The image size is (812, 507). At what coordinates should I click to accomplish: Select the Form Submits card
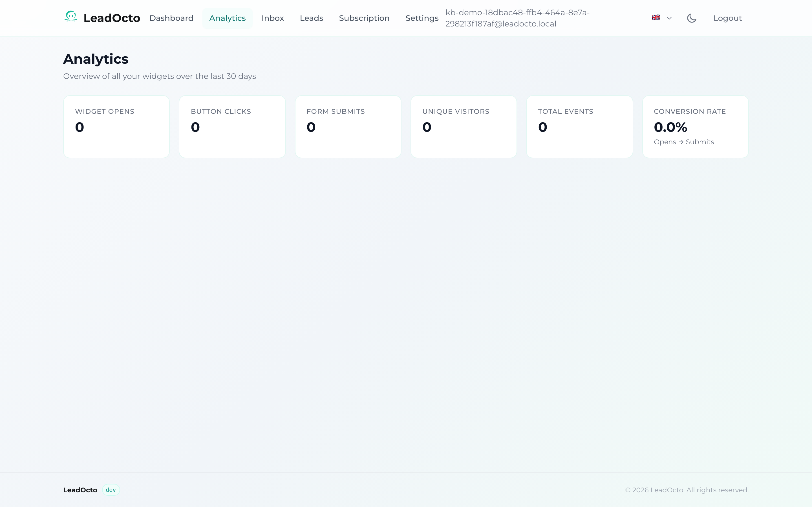348,126
